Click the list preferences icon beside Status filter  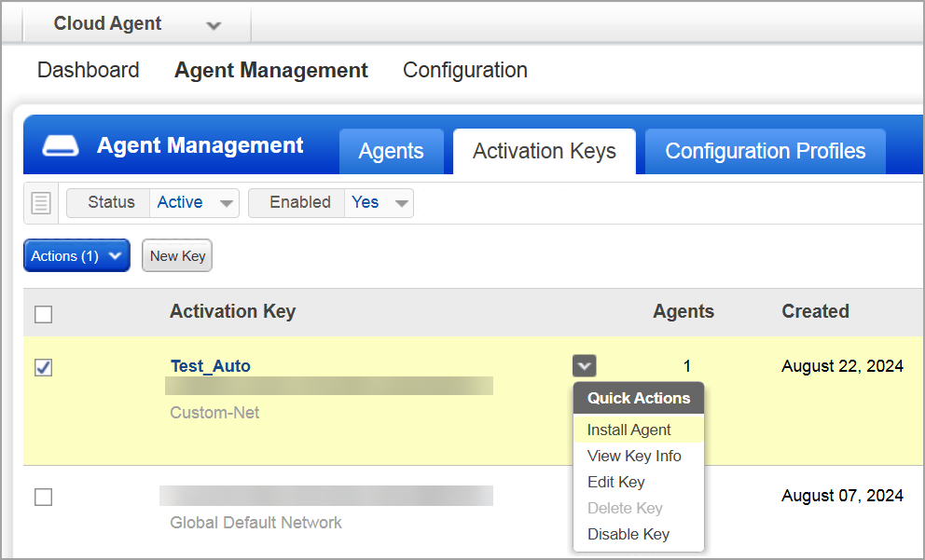[x=40, y=202]
